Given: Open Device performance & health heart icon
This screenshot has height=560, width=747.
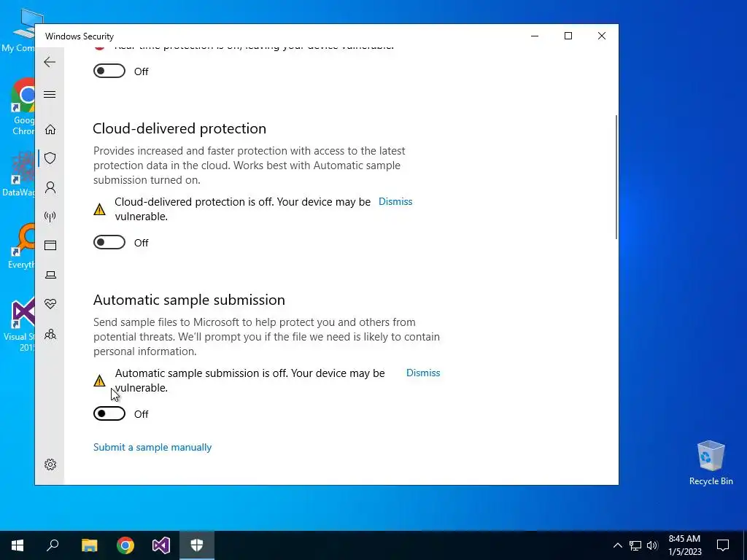Looking at the screenshot, I should coord(50,304).
